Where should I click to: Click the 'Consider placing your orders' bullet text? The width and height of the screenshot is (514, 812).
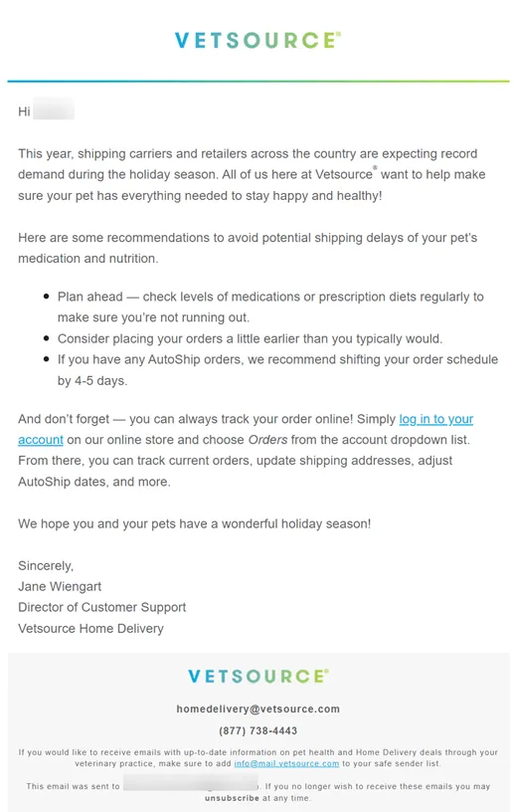[x=250, y=338]
